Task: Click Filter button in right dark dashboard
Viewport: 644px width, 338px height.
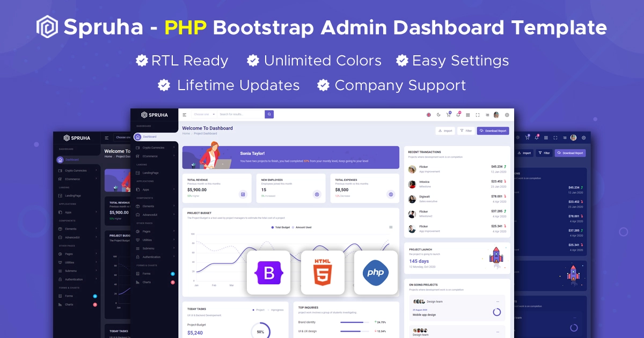Action: pyautogui.click(x=544, y=153)
